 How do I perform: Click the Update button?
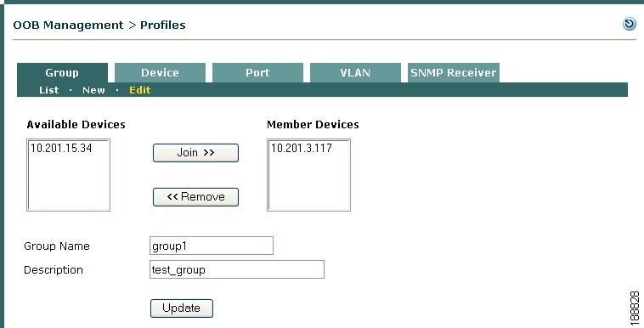tap(182, 308)
